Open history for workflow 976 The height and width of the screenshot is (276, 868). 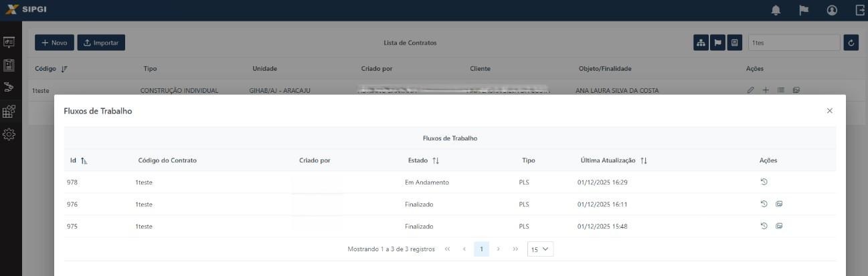click(x=764, y=204)
